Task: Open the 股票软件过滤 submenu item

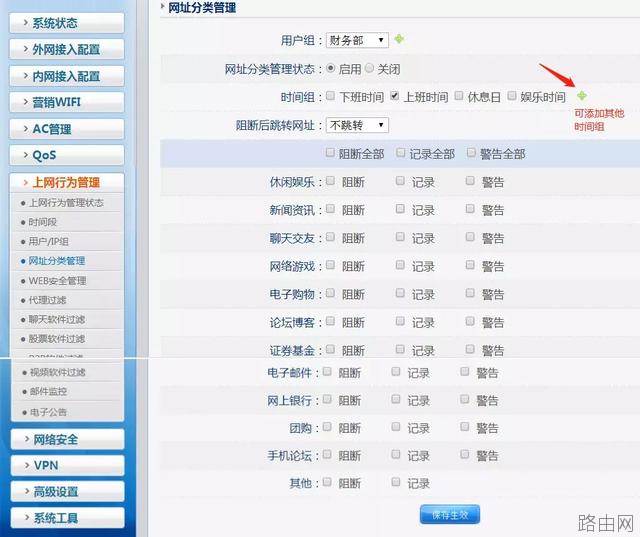Action: coord(57,339)
